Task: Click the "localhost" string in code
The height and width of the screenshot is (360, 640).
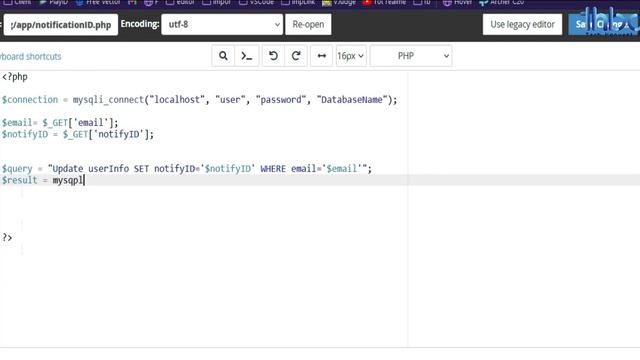Action: [x=177, y=100]
